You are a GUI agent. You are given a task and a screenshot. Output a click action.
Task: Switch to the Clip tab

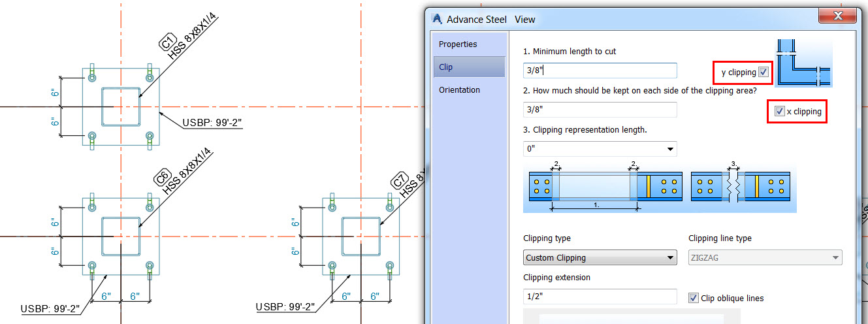[446, 67]
